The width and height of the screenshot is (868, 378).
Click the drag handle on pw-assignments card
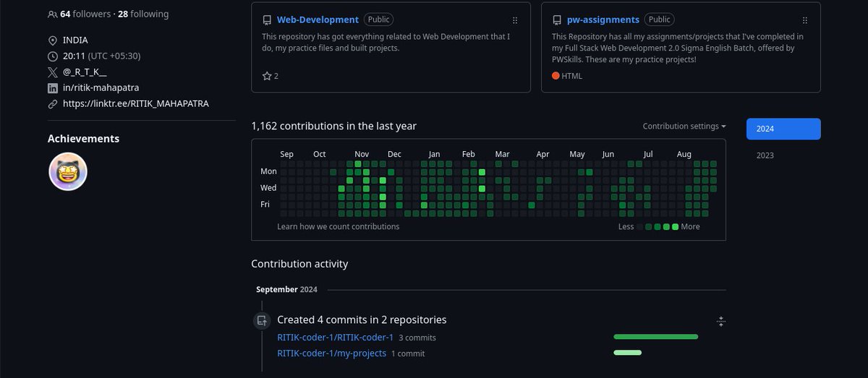(x=805, y=20)
